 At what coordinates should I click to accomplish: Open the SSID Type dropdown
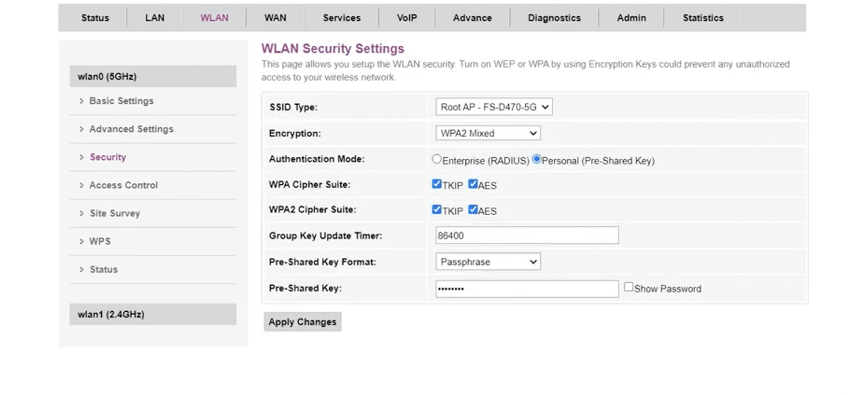pyautogui.click(x=494, y=107)
